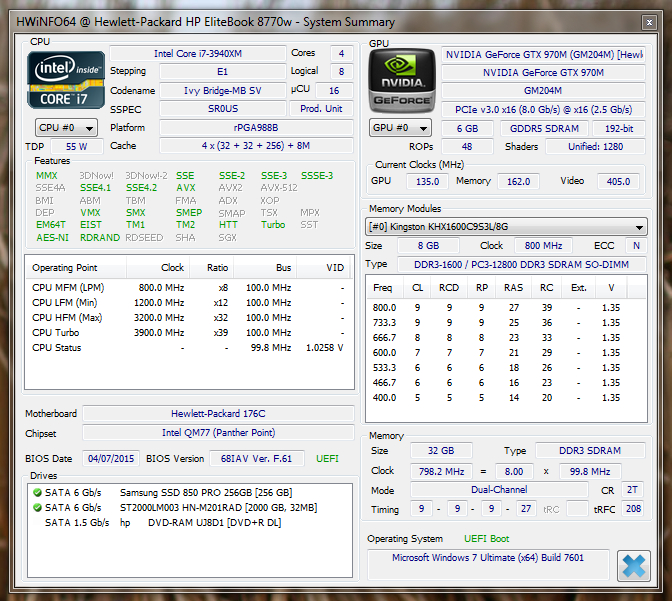672x601 pixels.
Task: Select the 400.0 memory timing row
Action: (506, 397)
